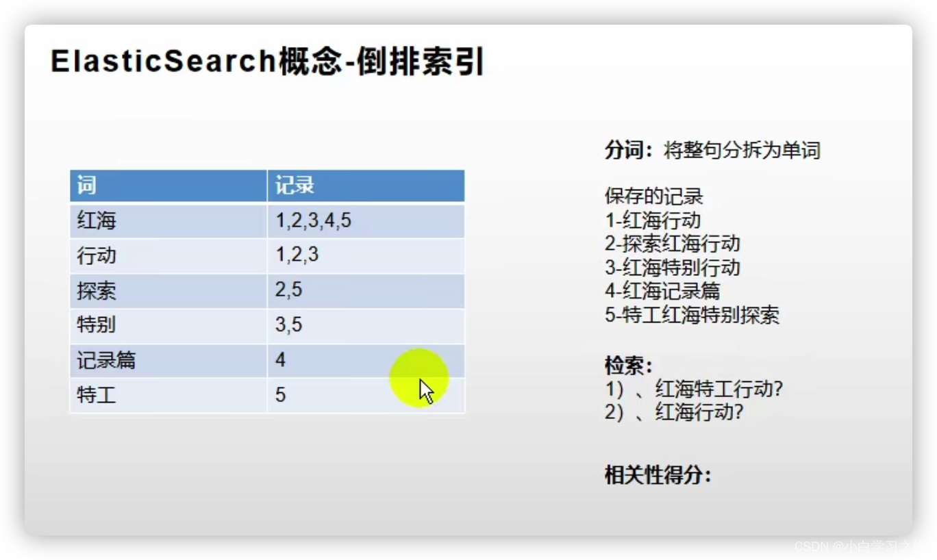Click the heading '检索：'
The width and height of the screenshot is (937, 560).
coord(629,366)
